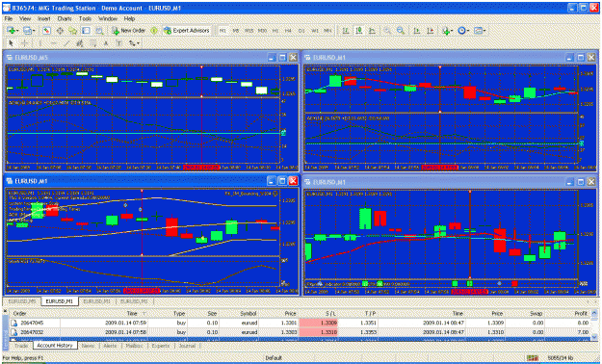The height and width of the screenshot is (364, 602).
Task: Select the Horizontal Line tool
Action: click(x=53, y=43)
